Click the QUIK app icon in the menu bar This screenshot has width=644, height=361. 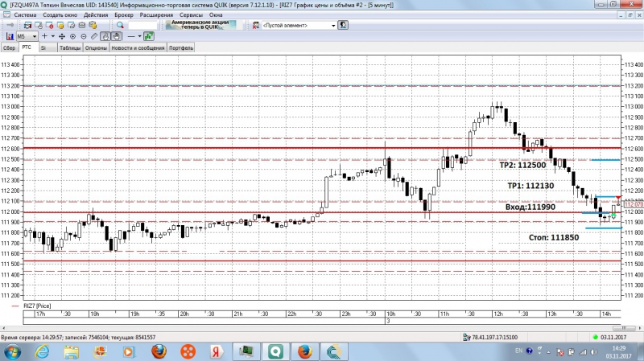tap(6, 14)
